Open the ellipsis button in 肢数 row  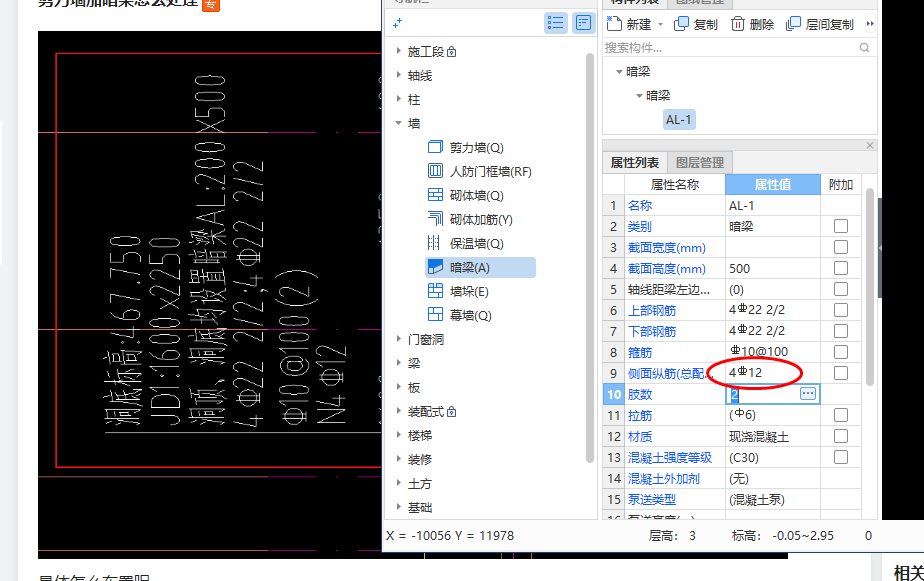(x=808, y=394)
